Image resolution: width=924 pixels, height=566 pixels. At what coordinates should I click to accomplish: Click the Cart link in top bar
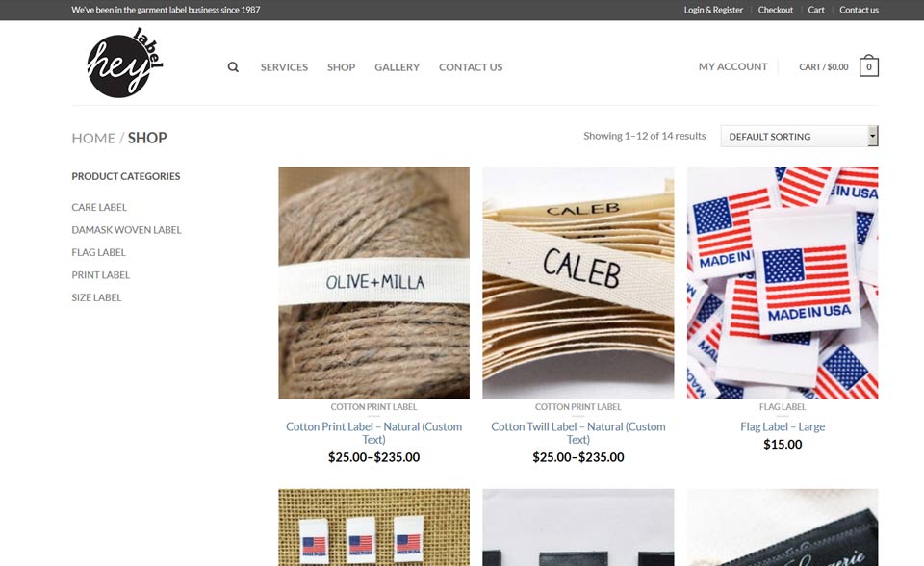tap(815, 10)
